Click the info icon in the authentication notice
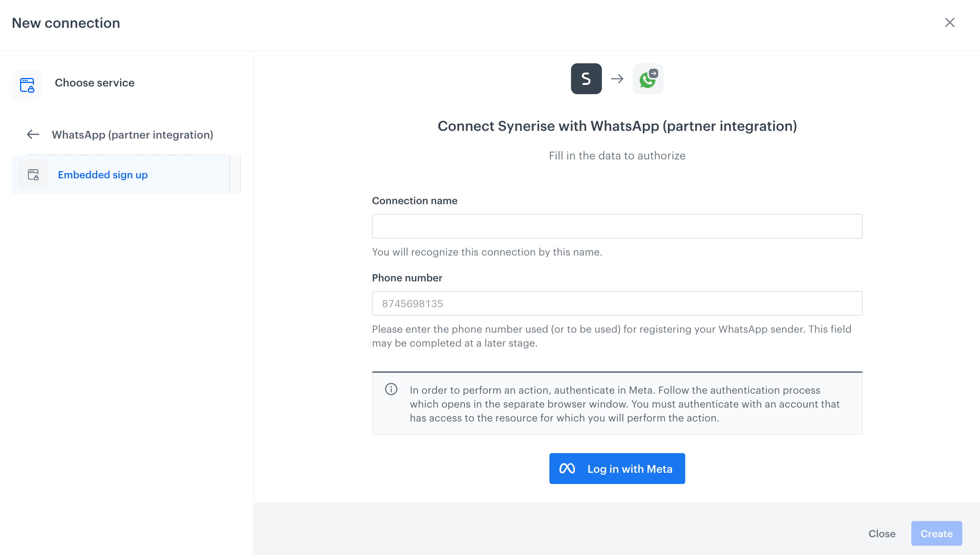Viewport: 980px width, 555px height. pos(391,390)
